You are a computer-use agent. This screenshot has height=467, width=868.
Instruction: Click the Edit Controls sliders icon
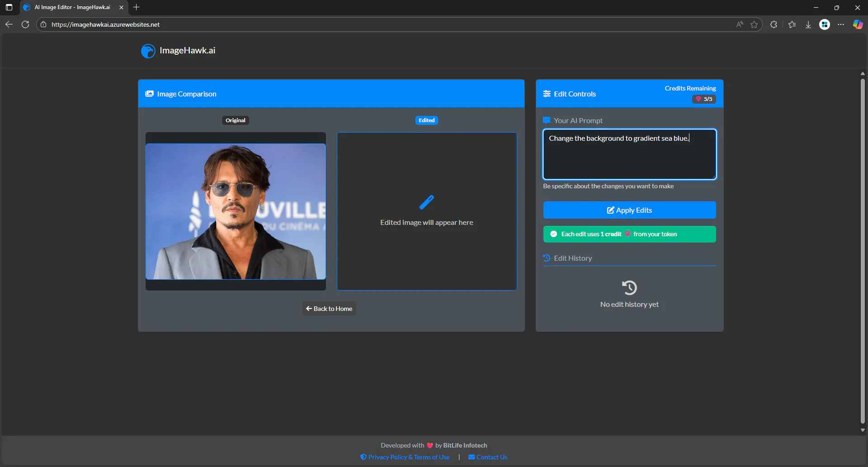click(x=547, y=94)
